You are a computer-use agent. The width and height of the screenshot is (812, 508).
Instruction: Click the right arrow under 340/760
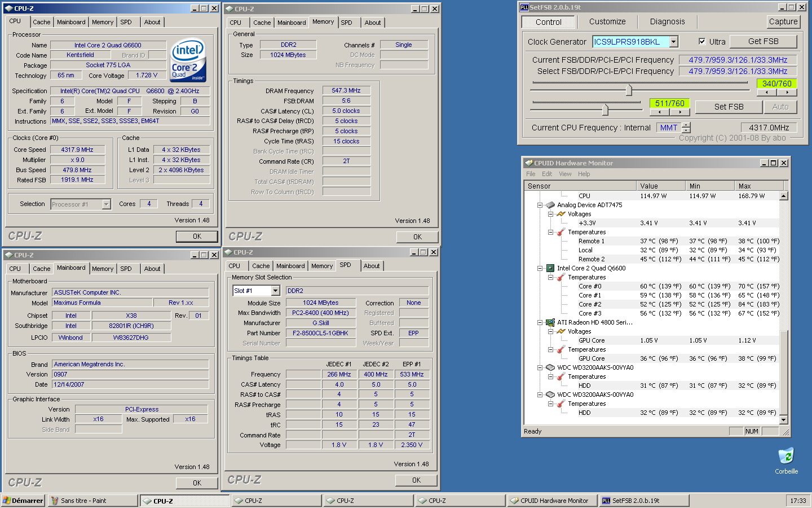pos(786,91)
